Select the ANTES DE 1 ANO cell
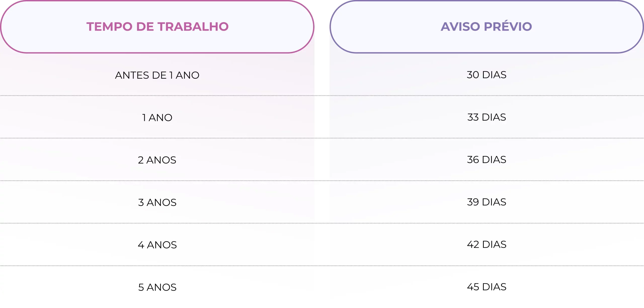The image size is (644, 308). 157,75
